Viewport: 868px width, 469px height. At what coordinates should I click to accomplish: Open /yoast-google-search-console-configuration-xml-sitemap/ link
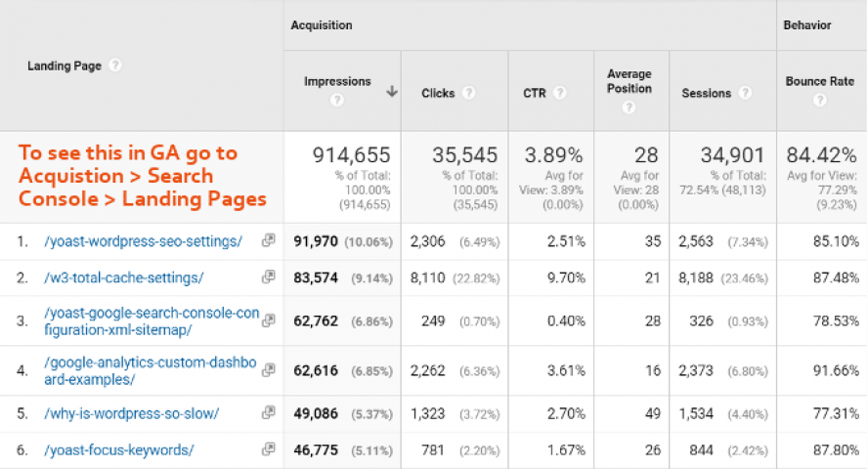coord(152,321)
